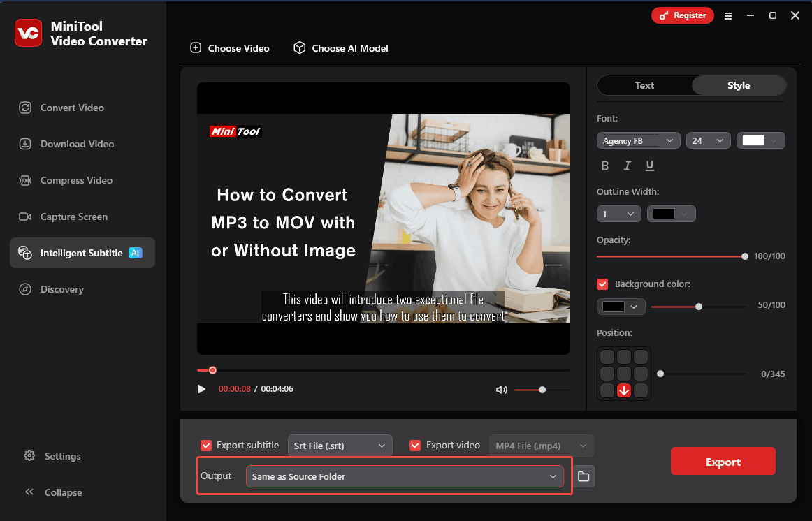Image resolution: width=812 pixels, height=521 pixels.
Task: Open the Srt File format dropdown
Action: coord(340,446)
